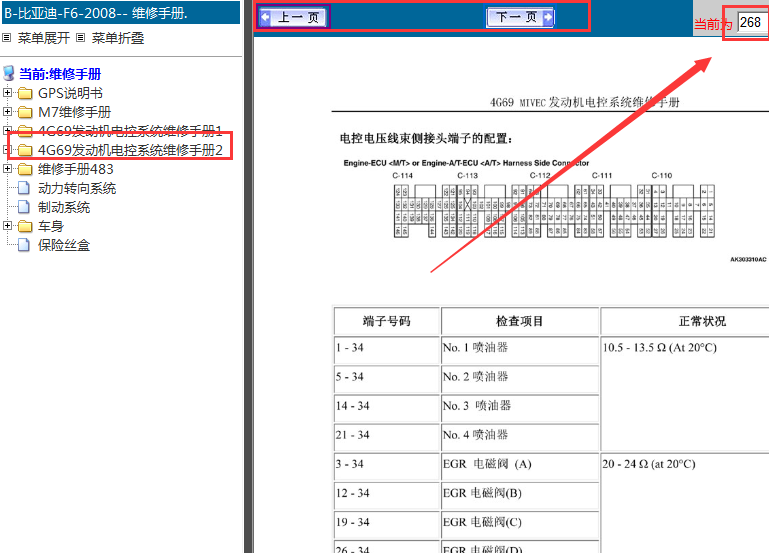Click the EGR 电磁阀(B) cell

coord(520,496)
